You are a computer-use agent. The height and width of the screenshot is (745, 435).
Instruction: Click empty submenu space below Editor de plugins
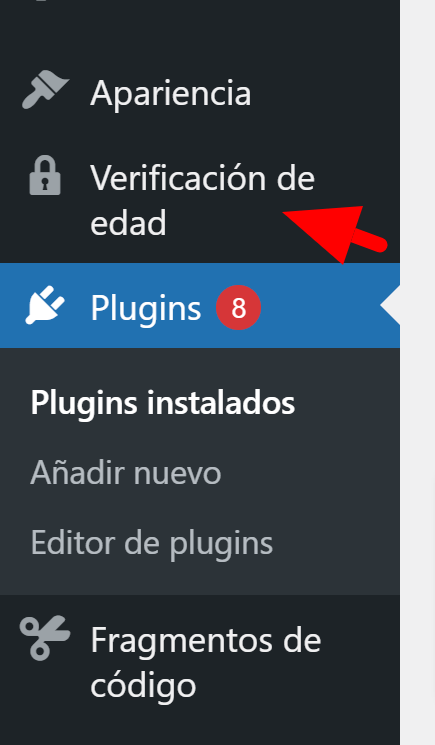point(199,580)
